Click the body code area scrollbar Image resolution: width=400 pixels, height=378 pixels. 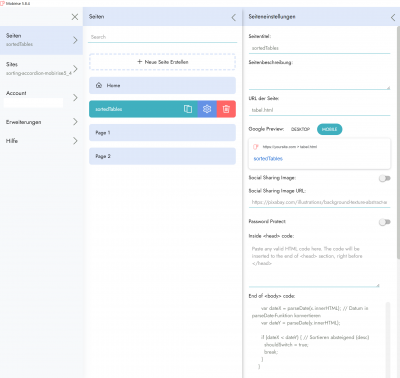388,339
